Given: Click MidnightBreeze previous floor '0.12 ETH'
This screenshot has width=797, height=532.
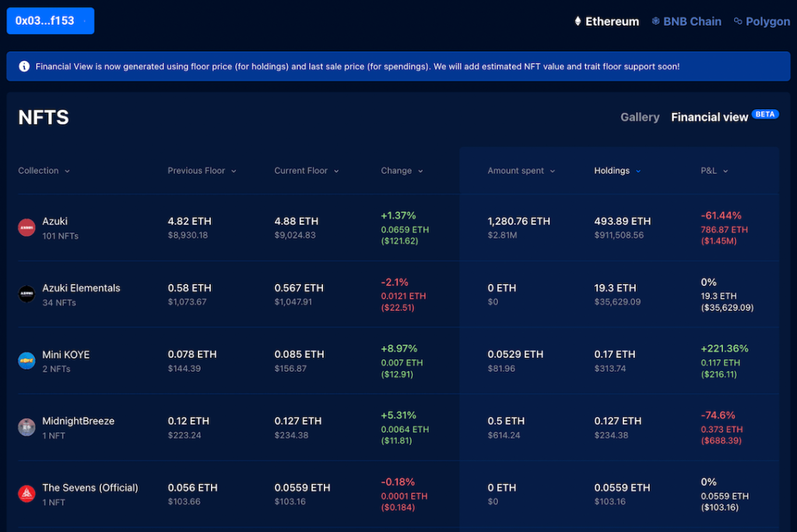Looking at the screenshot, I should tap(188, 421).
